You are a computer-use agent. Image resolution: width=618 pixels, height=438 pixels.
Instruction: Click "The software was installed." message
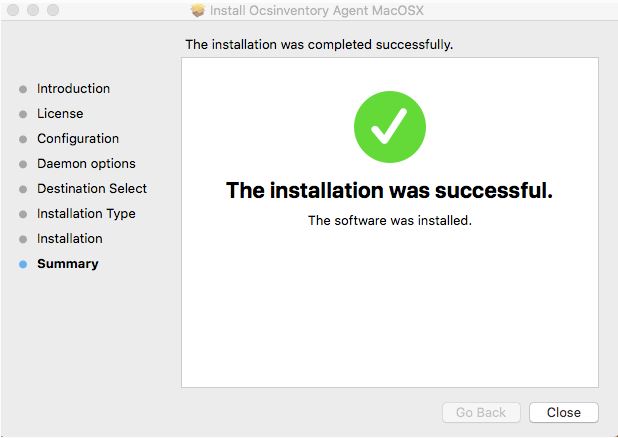[389, 220]
